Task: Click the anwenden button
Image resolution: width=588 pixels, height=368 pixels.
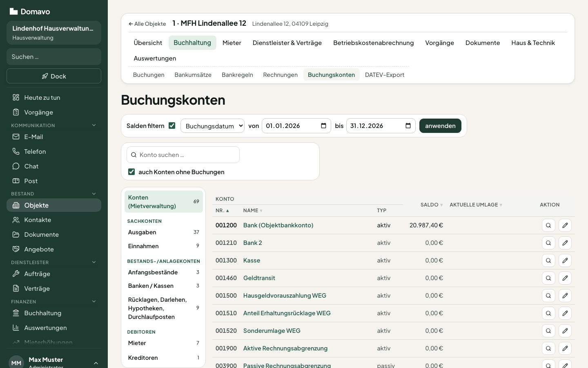Action: (440, 126)
